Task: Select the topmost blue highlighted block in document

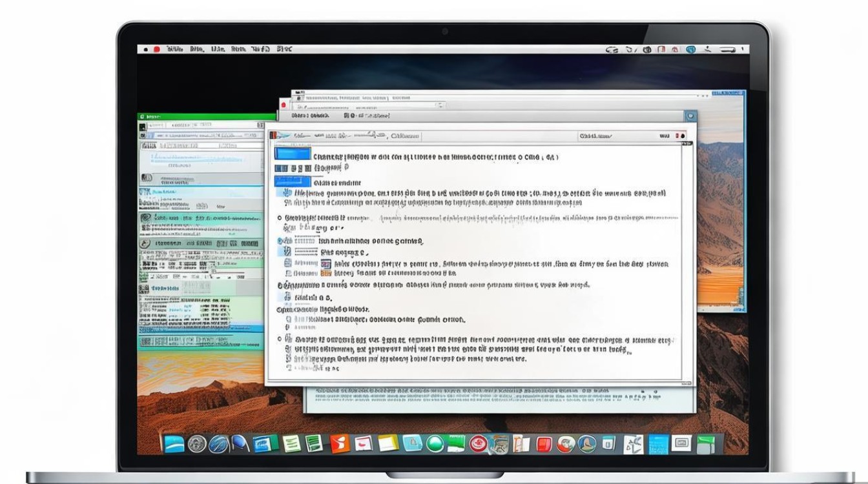Action: pos(293,154)
